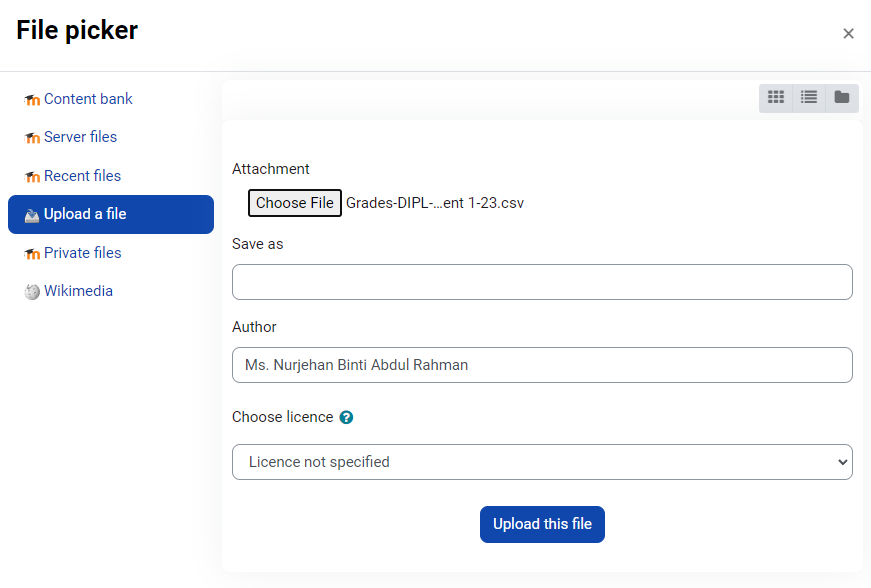Open Recent files repository
871x588 pixels.
pos(82,176)
